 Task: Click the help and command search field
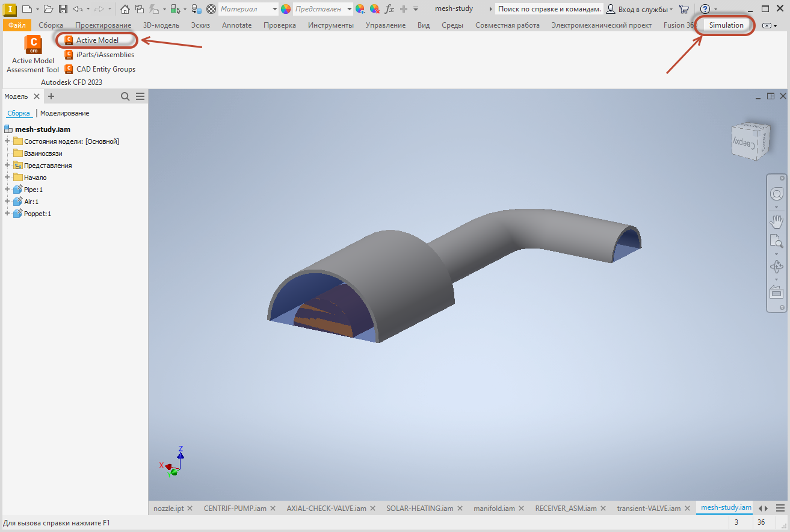pyautogui.click(x=549, y=9)
